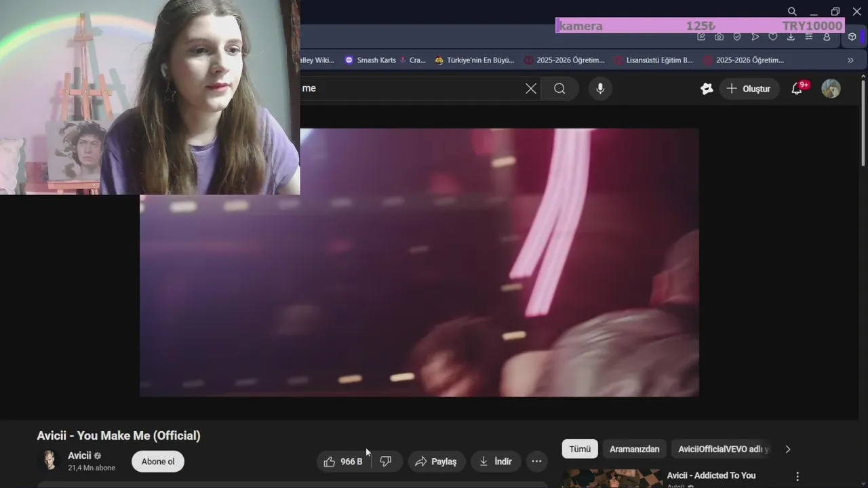Viewport: 868px width, 488px height.
Task: Download the video with İndir button
Action: [496, 462]
